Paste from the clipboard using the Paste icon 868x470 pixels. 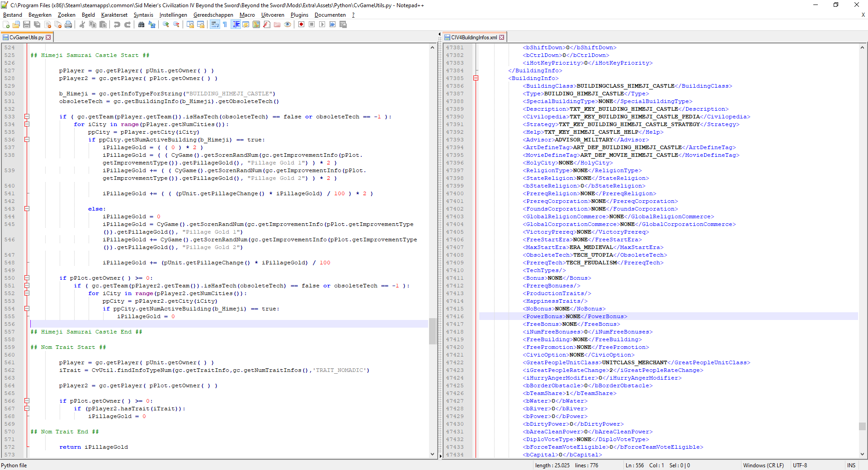103,24
